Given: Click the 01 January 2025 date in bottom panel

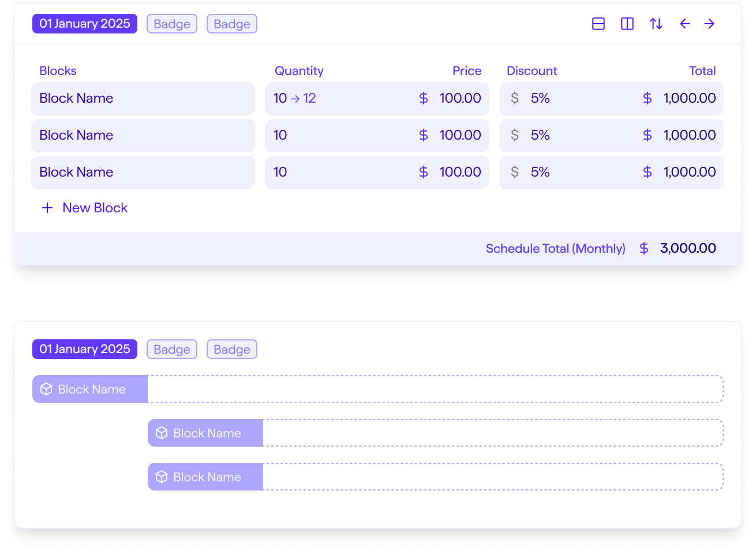Looking at the screenshot, I should (x=85, y=349).
